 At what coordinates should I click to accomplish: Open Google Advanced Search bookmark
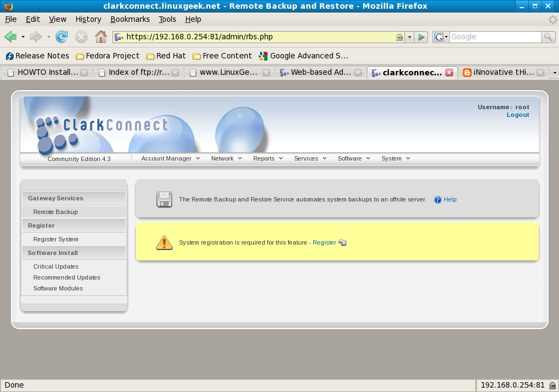(x=304, y=56)
